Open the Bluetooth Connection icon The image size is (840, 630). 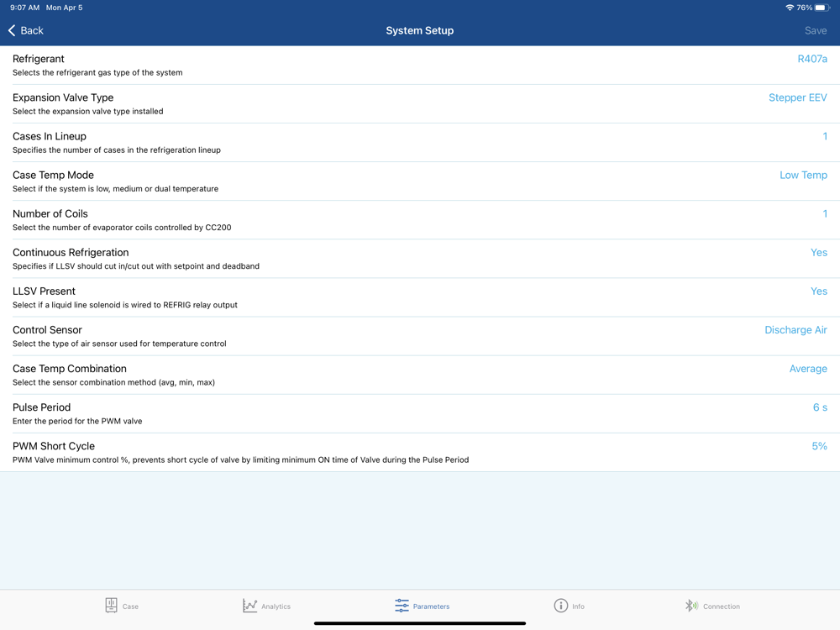point(691,606)
